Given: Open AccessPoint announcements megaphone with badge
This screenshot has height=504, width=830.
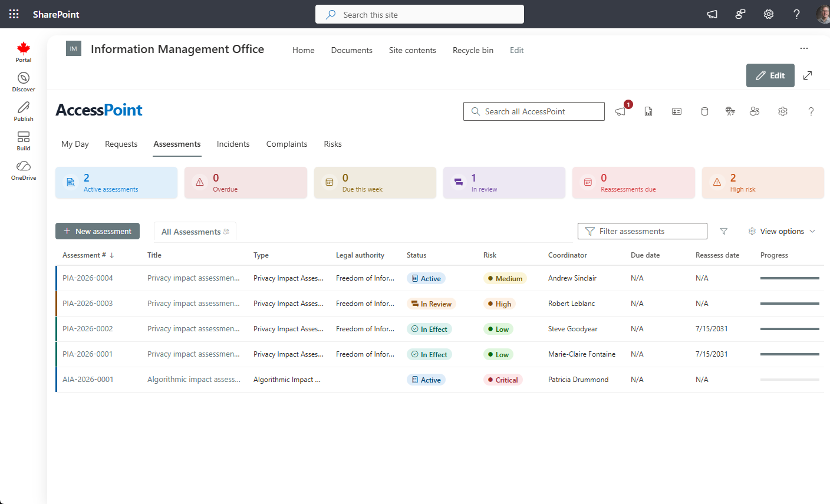Looking at the screenshot, I should (622, 110).
